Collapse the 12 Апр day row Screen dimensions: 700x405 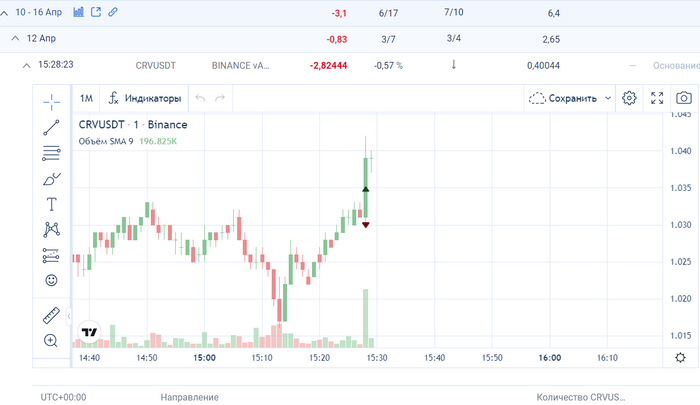pos(15,38)
